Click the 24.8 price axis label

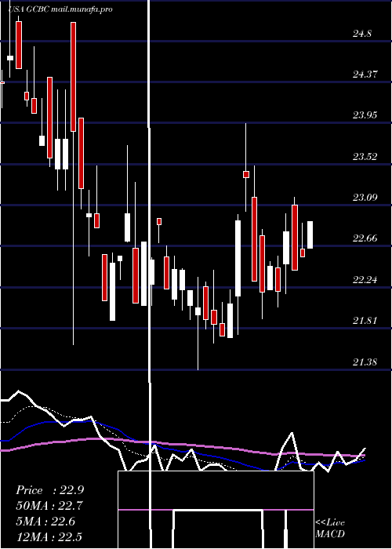pos(362,34)
